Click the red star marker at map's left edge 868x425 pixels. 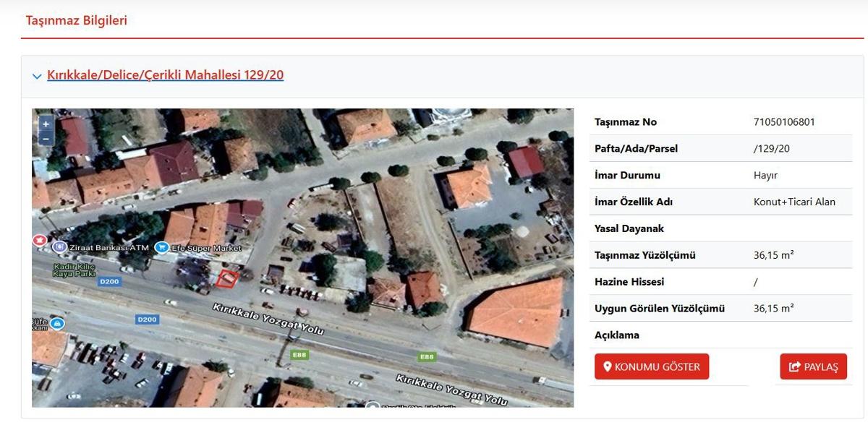pos(38,239)
